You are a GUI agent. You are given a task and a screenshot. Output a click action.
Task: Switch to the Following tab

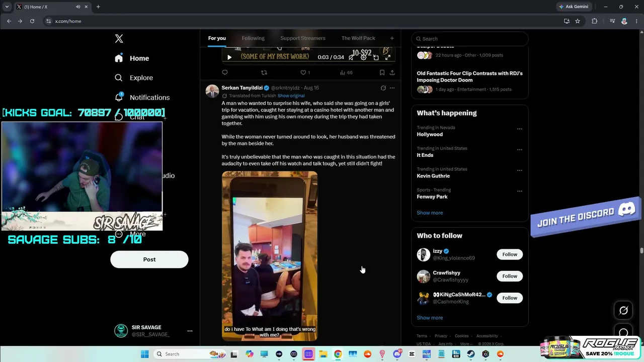click(x=253, y=38)
